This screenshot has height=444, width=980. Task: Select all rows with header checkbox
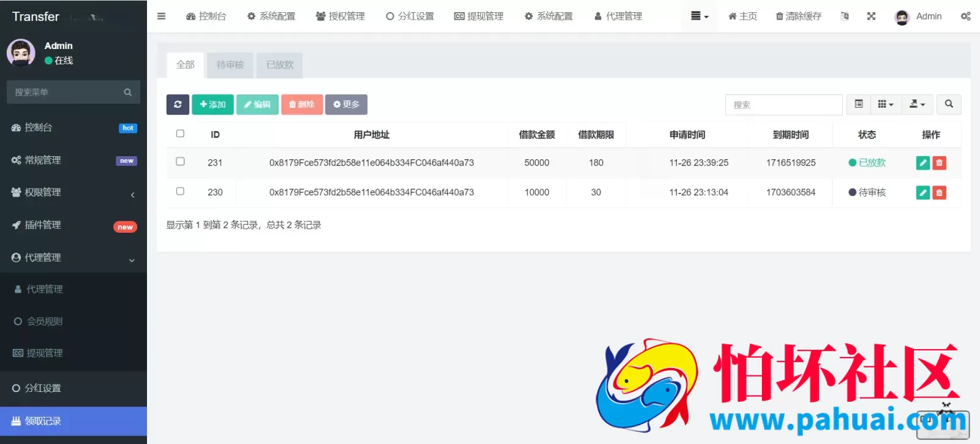pos(180,134)
